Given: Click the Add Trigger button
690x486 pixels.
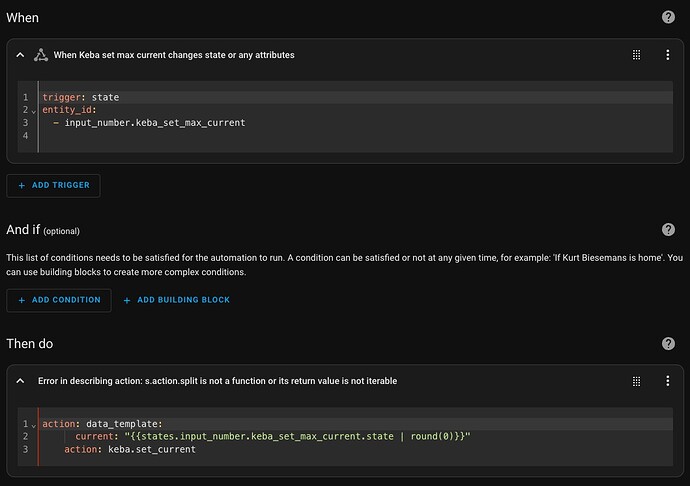Looking at the screenshot, I should tap(53, 186).
